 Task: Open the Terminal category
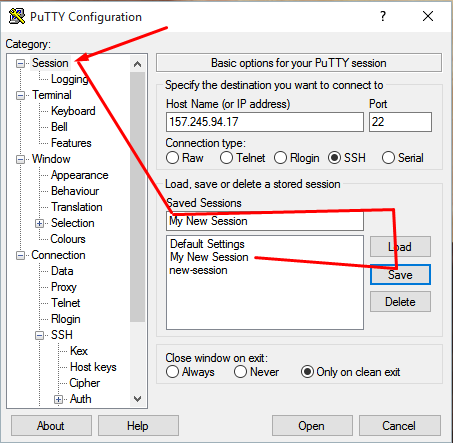(x=52, y=95)
